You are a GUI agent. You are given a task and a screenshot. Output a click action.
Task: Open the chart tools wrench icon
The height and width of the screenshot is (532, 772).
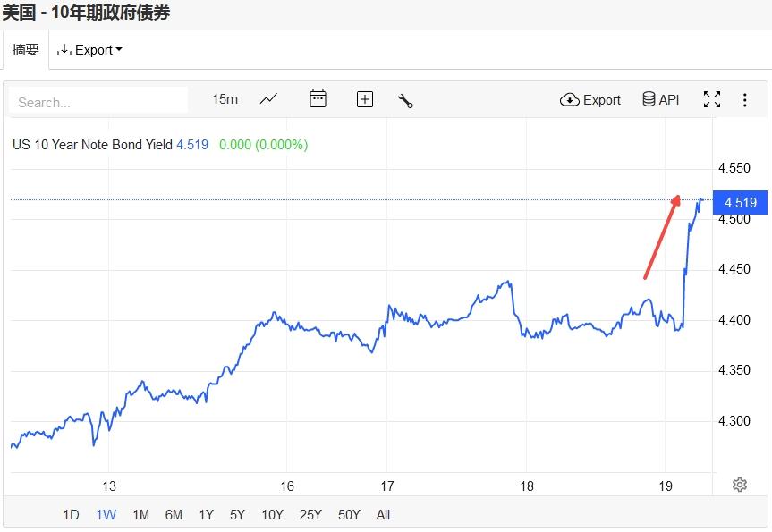pyautogui.click(x=405, y=100)
